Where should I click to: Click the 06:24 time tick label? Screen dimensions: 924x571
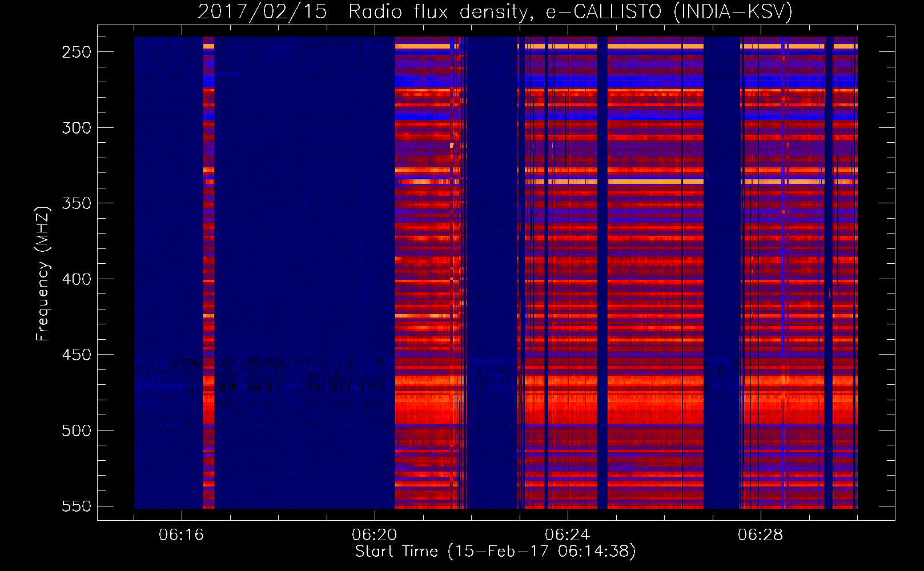567,535
